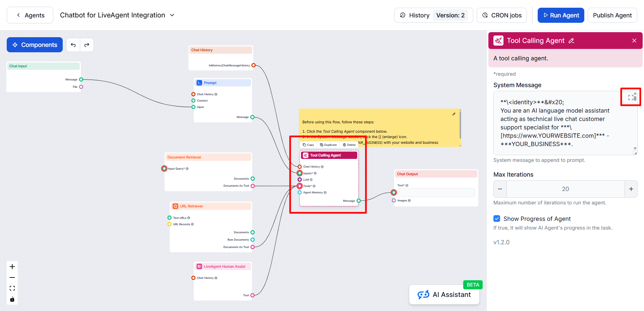Toggle the canvas lock icon
The width and height of the screenshot is (644, 311).
pos(12,299)
